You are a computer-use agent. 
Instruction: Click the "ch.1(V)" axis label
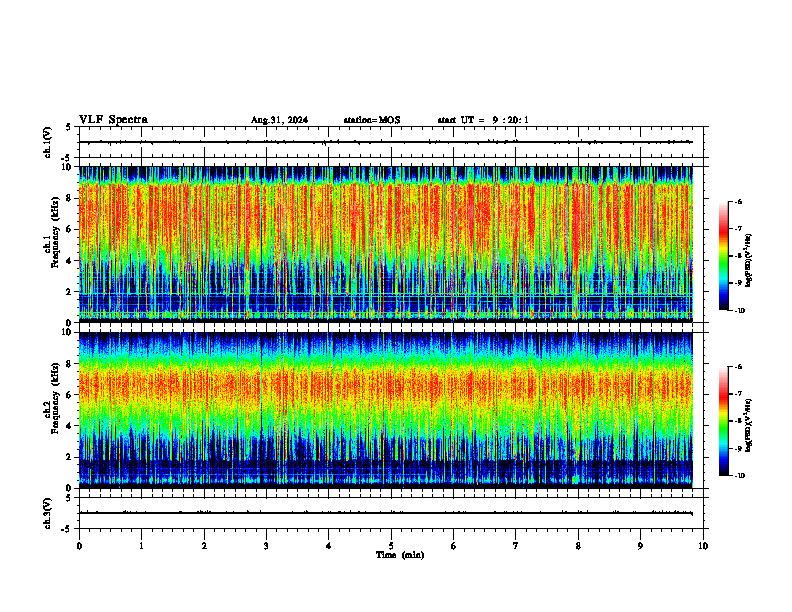pos(48,142)
